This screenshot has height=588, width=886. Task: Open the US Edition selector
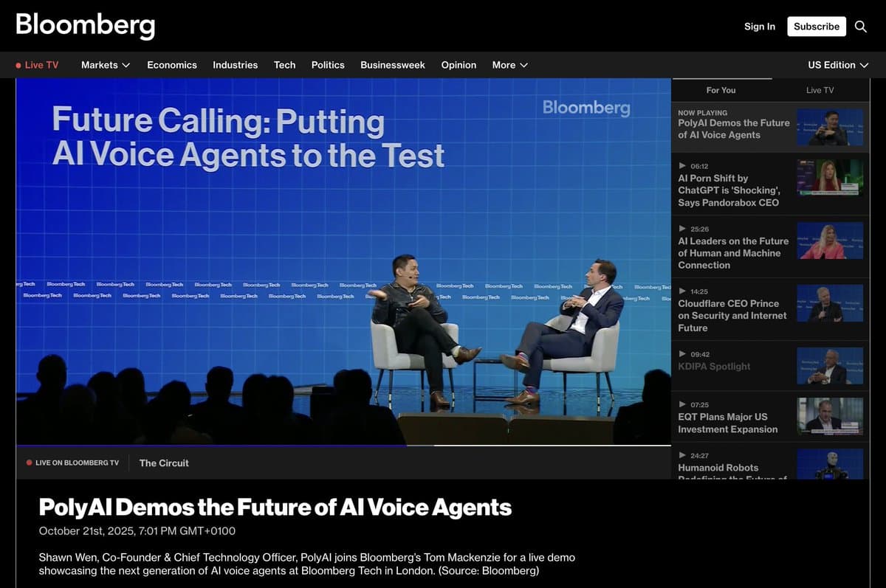tap(837, 65)
